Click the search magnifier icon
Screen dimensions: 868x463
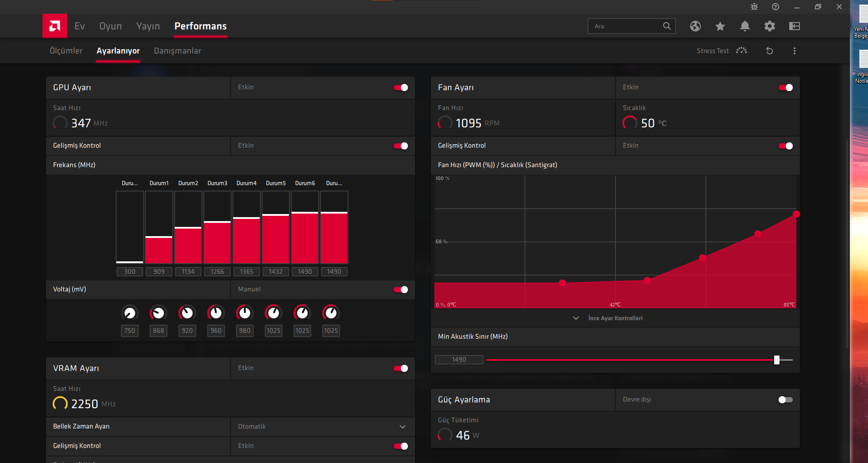click(667, 26)
